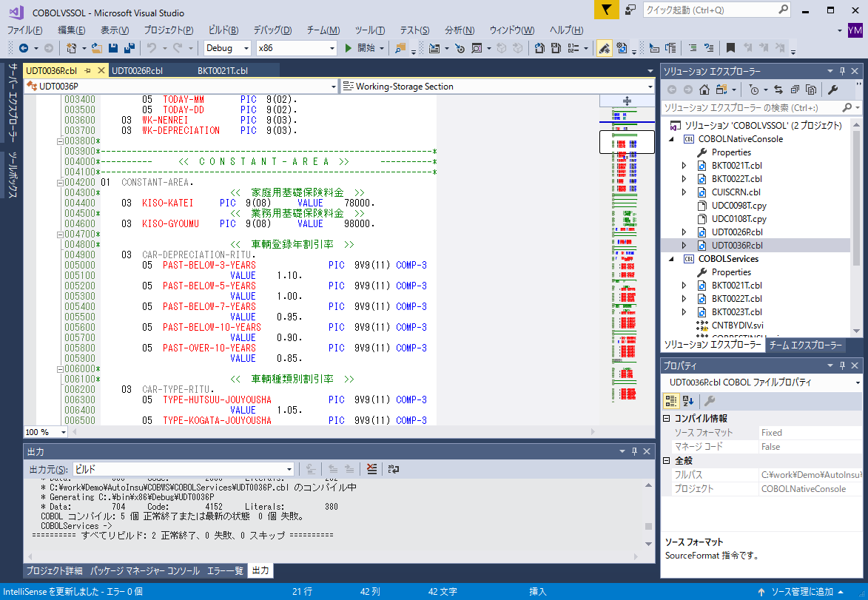Image resolution: width=868 pixels, height=600 pixels.
Task: Click the Save All double-floppy icon
Action: tap(129, 48)
